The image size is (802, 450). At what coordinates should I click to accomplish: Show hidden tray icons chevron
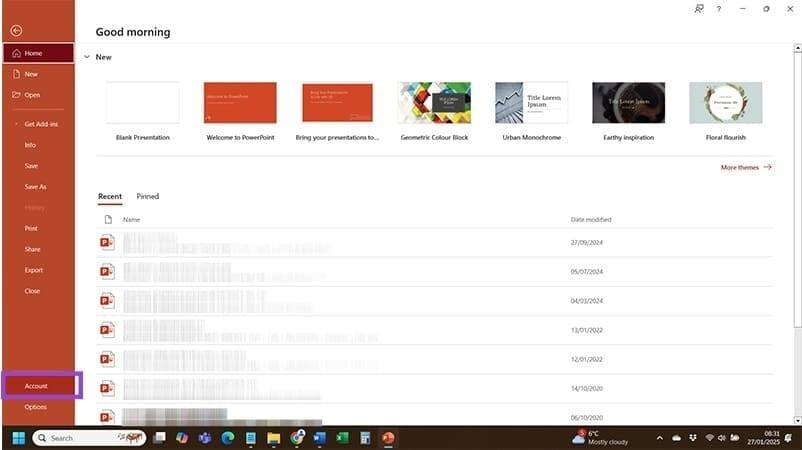click(660, 438)
